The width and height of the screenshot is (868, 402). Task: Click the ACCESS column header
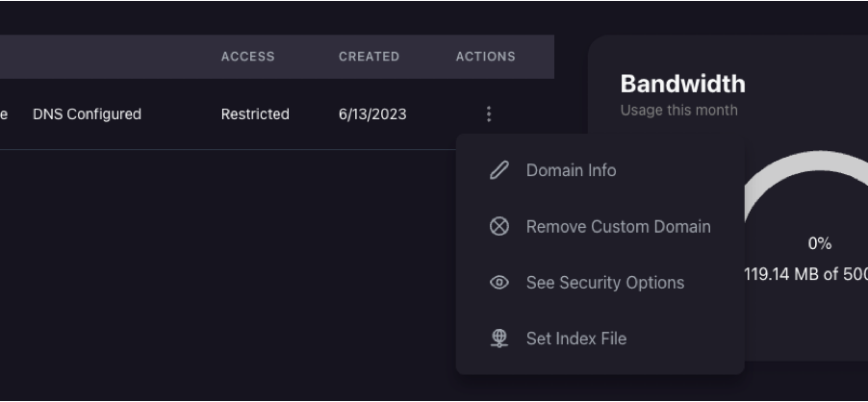tap(247, 57)
